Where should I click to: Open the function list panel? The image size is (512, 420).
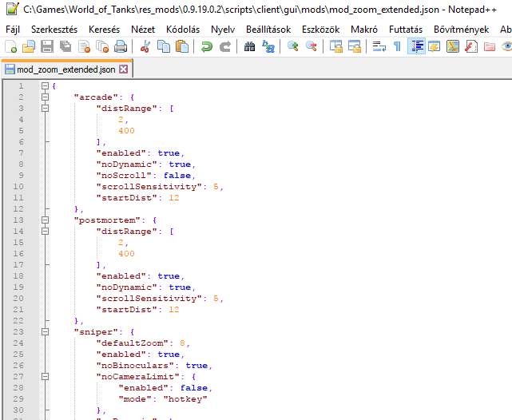[470, 46]
